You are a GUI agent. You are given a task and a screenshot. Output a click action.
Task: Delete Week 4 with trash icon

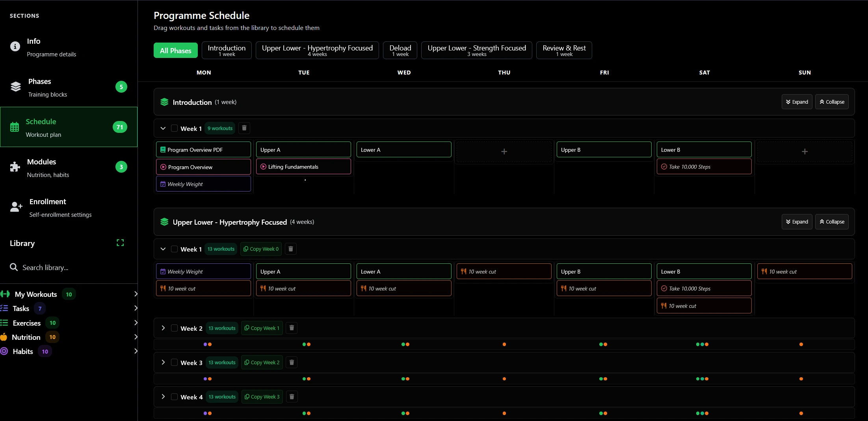(292, 397)
